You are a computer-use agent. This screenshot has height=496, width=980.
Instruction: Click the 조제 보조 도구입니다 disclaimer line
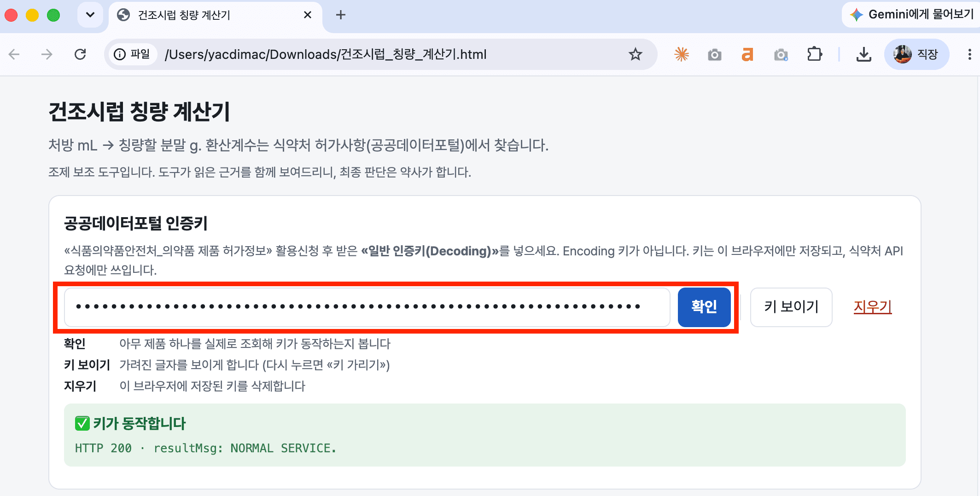point(260,172)
